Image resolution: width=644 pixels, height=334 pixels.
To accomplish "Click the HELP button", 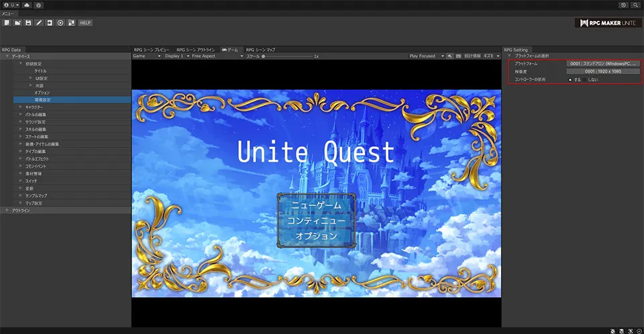I will click(85, 23).
